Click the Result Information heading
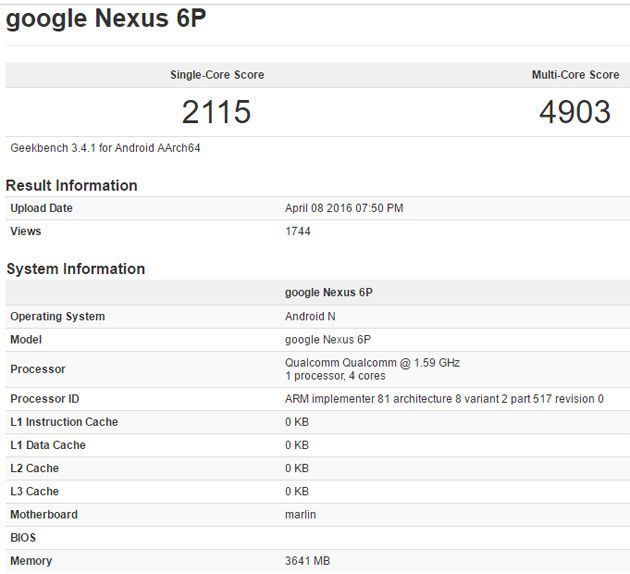The width and height of the screenshot is (630, 574). pyautogui.click(x=72, y=185)
